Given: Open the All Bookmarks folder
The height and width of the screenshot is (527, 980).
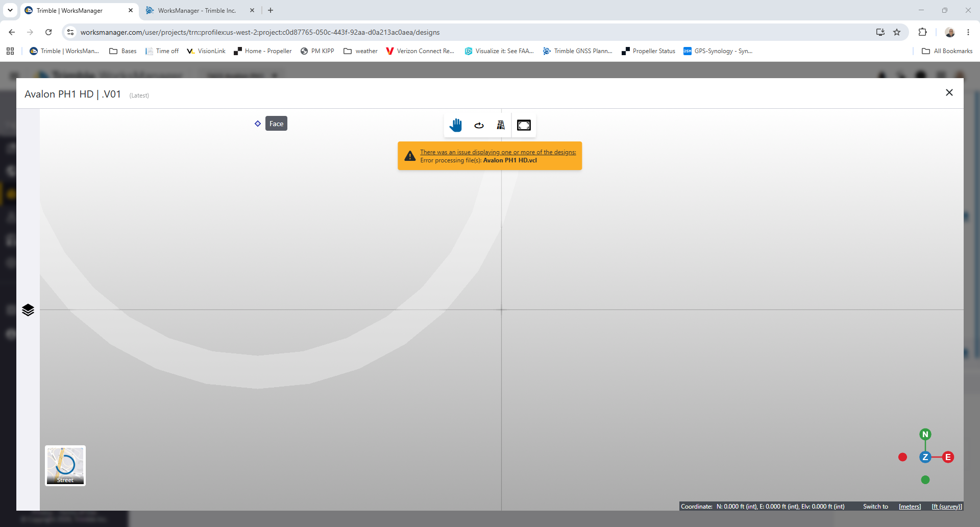Looking at the screenshot, I should [x=947, y=51].
